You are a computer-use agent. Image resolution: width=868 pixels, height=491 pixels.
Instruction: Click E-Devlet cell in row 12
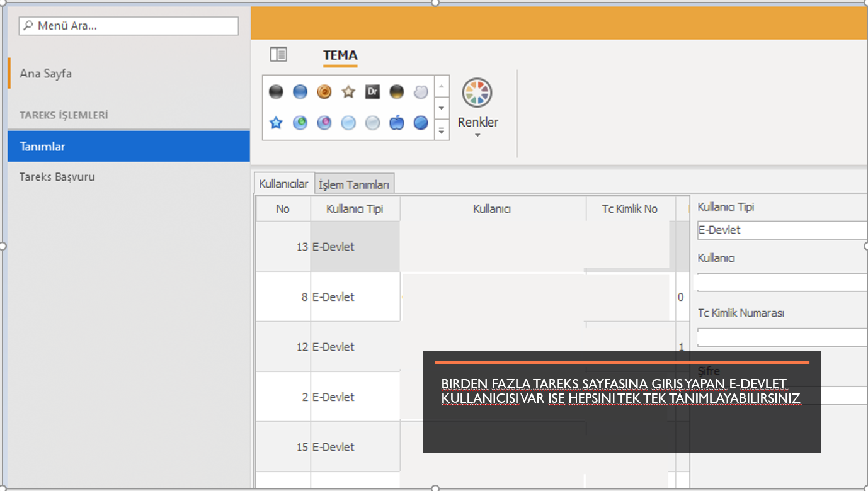coord(355,347)
